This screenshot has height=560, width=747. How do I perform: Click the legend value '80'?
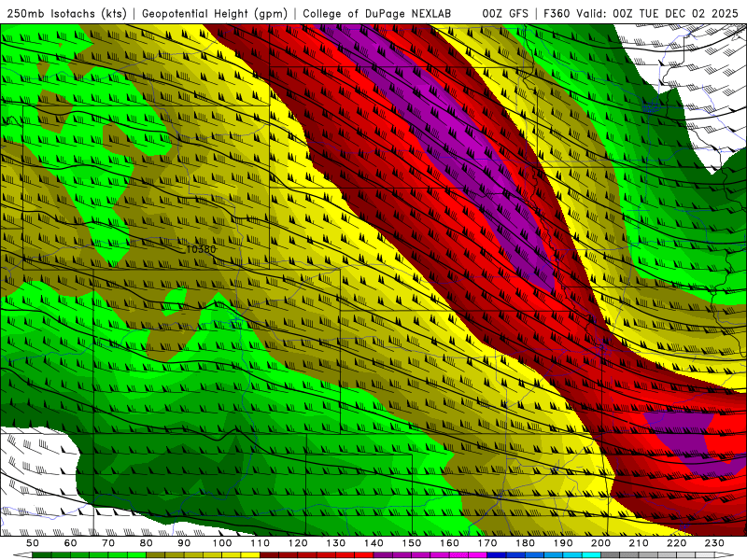(147, 543)
